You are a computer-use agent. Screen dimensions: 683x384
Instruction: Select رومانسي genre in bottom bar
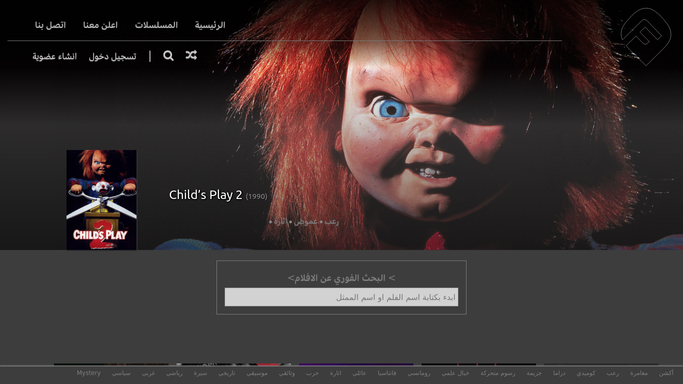(419, 373)
